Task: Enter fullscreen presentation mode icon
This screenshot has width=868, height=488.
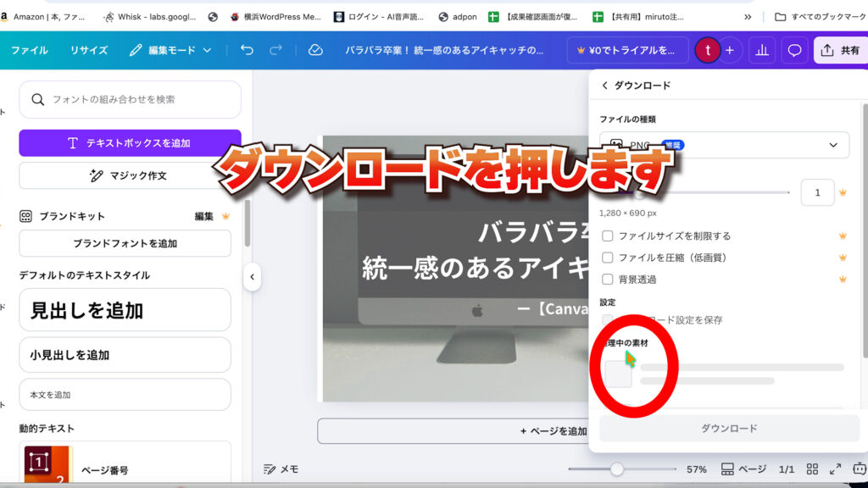Action: (x=835, y=469)
